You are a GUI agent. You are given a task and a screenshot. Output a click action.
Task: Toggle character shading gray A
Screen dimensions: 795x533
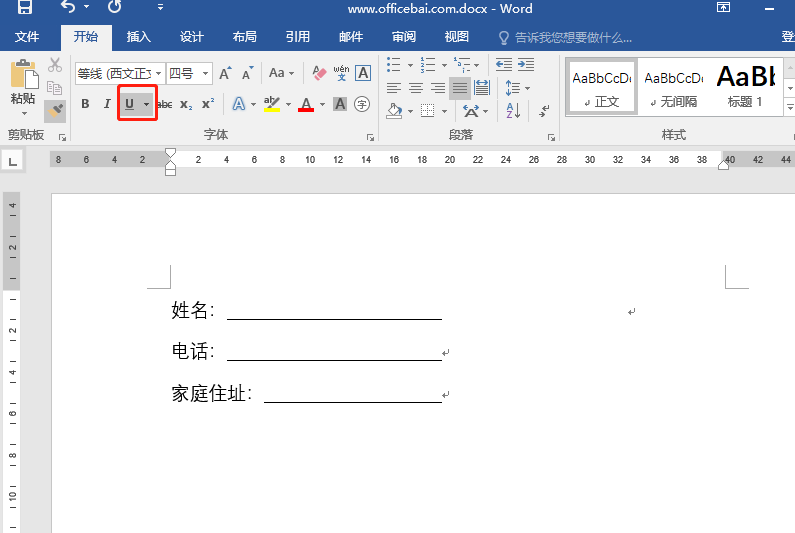pyautogui.click(x=340, y=104)
